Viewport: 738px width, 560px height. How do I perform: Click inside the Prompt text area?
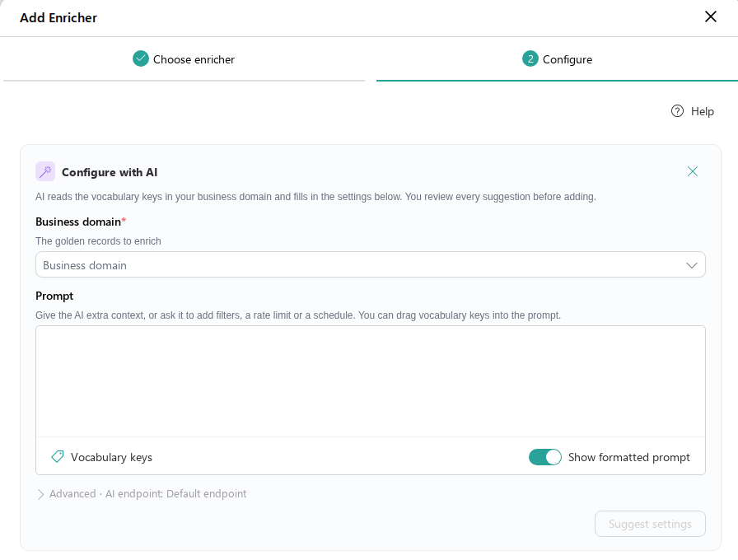point(370,381)
